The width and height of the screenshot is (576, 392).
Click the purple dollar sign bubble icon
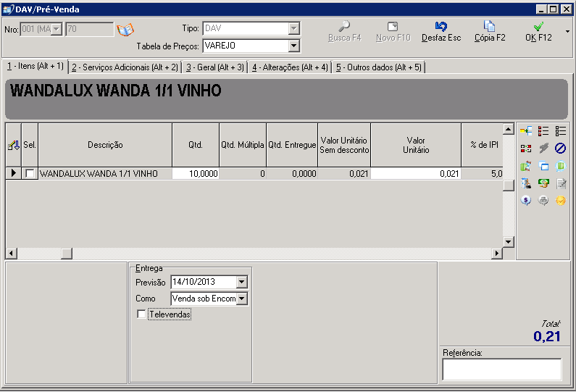click(x=526, y=201)
